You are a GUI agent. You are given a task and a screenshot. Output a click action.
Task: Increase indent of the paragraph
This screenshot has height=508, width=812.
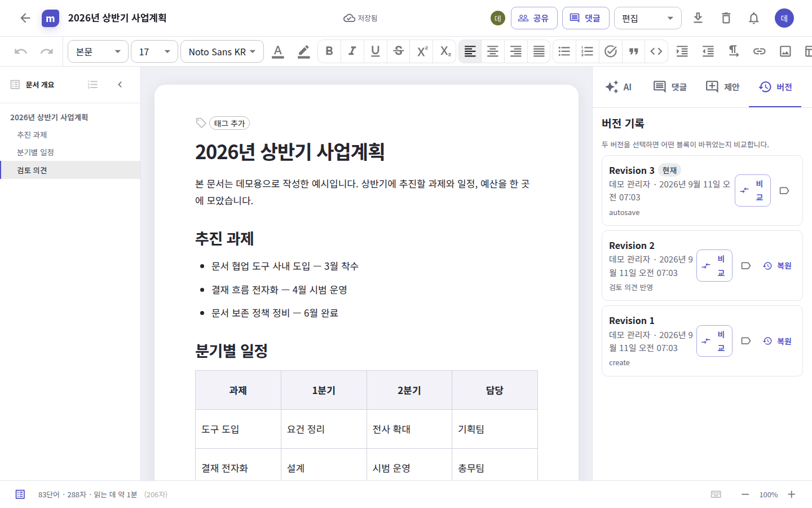click(682, 51)
